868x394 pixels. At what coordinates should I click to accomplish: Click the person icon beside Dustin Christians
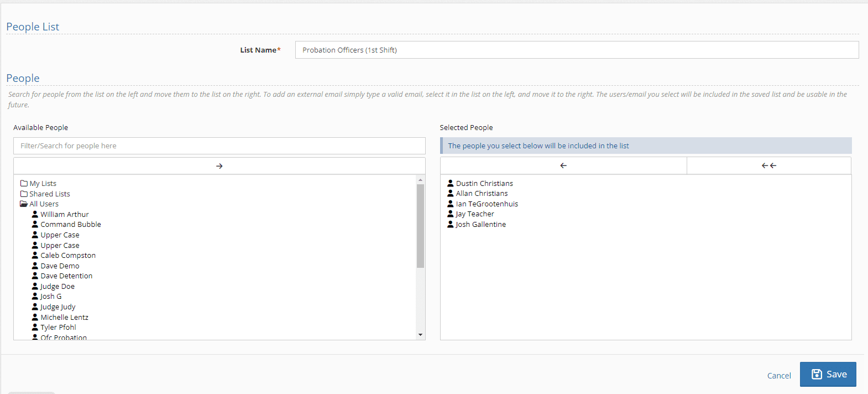(x=451, y=183)
